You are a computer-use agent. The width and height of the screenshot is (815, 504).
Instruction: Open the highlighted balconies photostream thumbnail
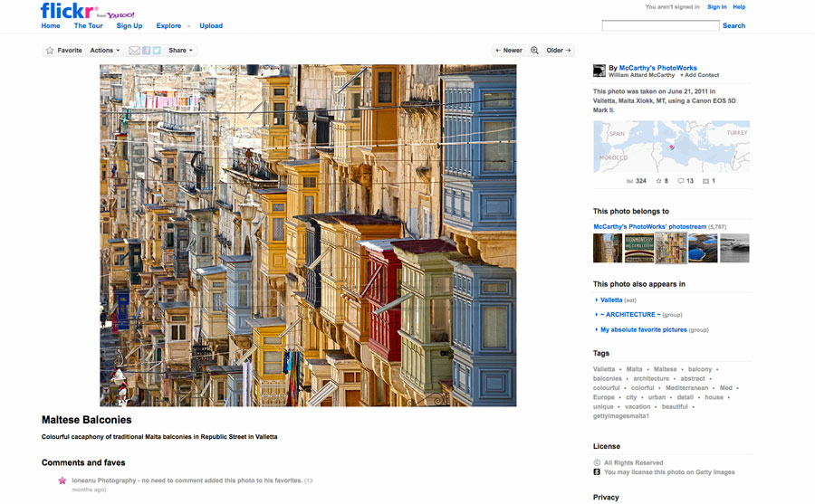tap(671, 248)
